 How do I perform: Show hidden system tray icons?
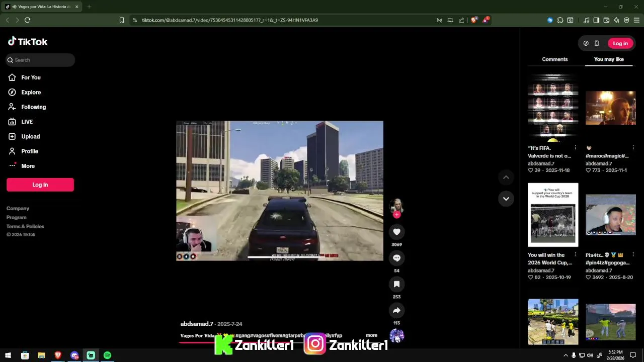(566, 355)
